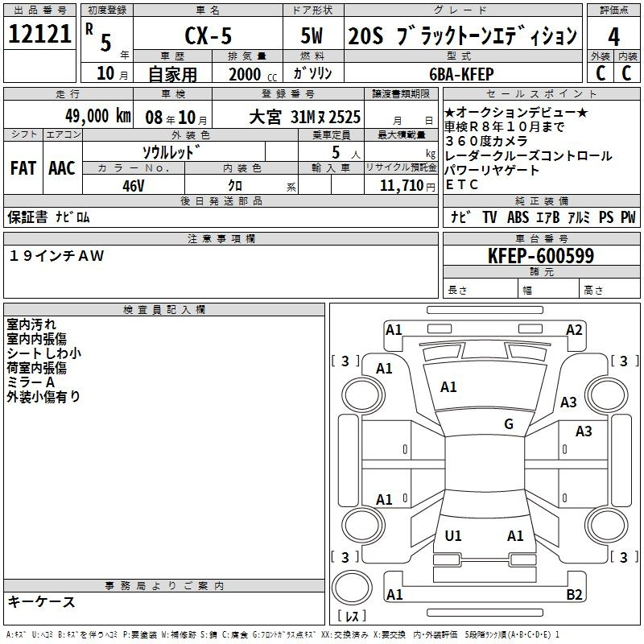Viewport: 644px width, 644px height.
Task: Select the sales point ★オークションデビュー★
Action: 516,112
